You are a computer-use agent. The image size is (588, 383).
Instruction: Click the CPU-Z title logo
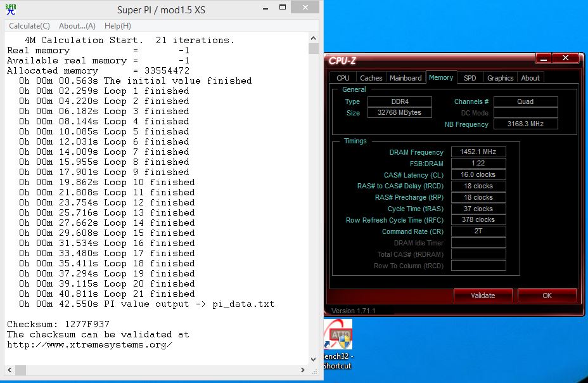(x=342, y=60)
